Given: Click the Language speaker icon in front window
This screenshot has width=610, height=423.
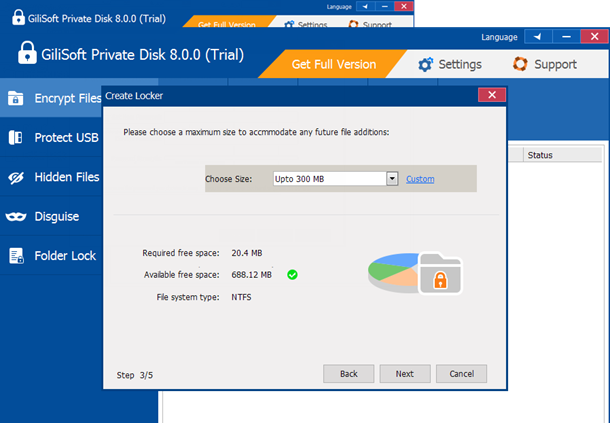Looking at the screenshot, I should pyautogui.click(x=538, y=37).
